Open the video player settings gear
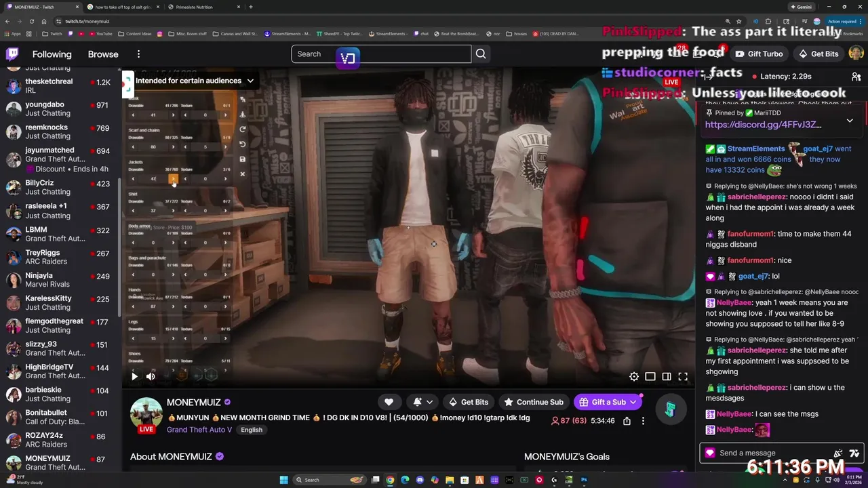The height and width of the screenshot is (488, 868). click(x=634, y=376)
